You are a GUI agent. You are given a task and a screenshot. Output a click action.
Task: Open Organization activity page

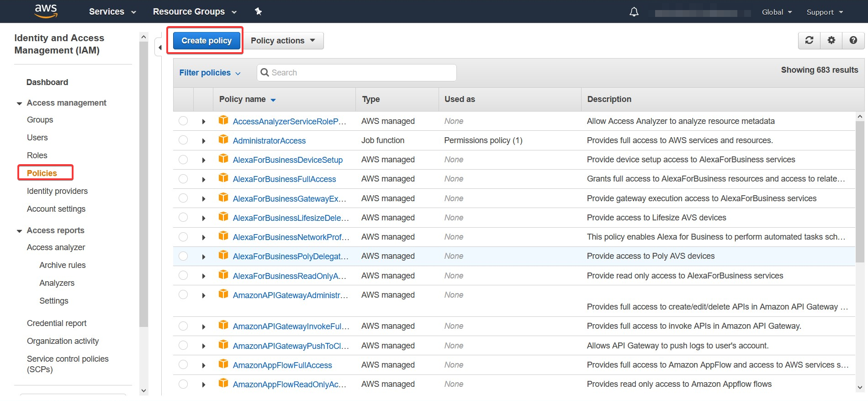click(x=63, y=341)
